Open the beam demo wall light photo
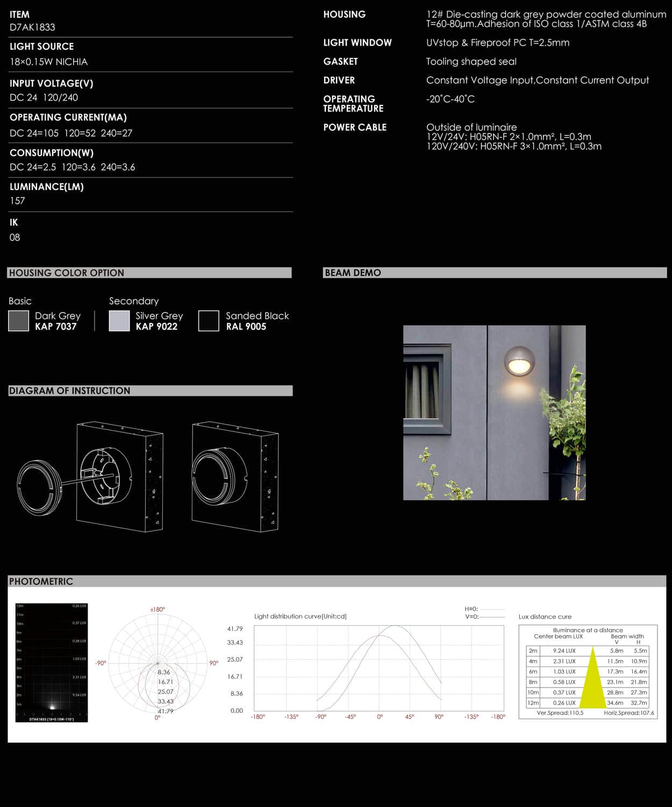Image resolution: width=672 pixels, height=807 pixels. point(494,413)
